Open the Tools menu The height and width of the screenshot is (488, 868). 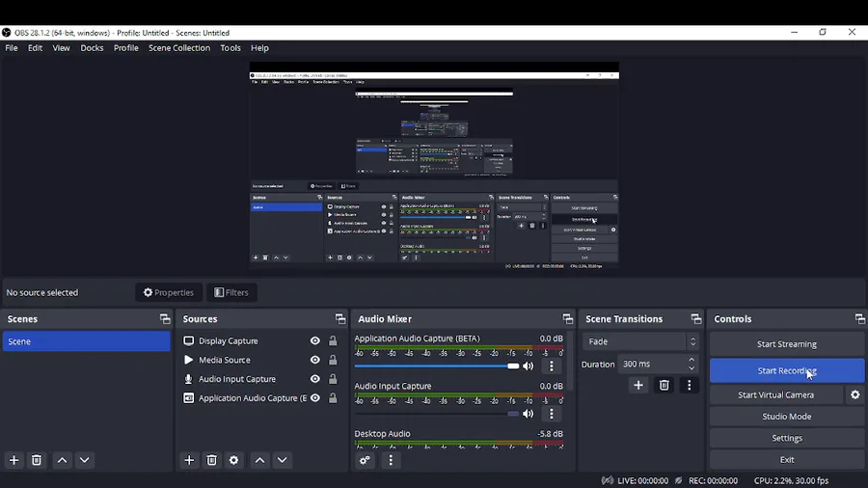point(231,47)
